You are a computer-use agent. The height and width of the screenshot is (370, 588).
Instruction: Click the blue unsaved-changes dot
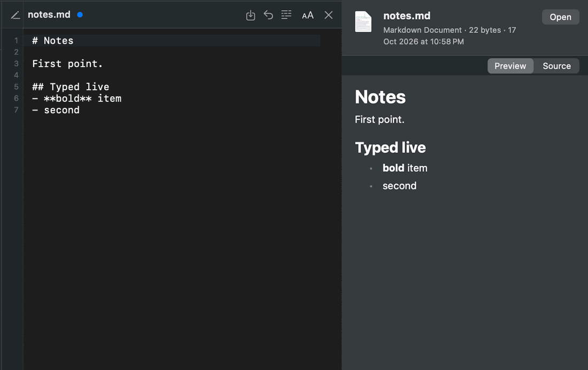click(80, 14)
